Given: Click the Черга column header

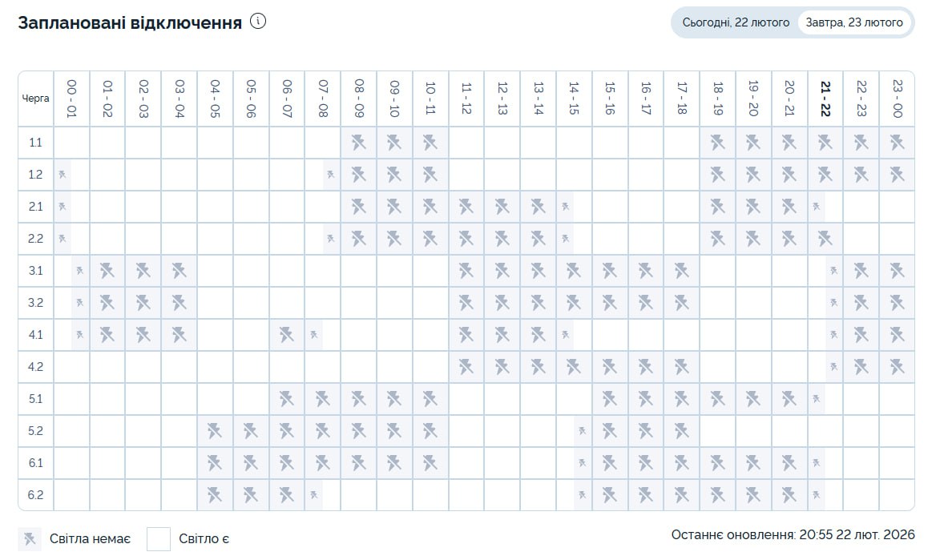Looking at the screenshot, I should (x=35, y=99).
